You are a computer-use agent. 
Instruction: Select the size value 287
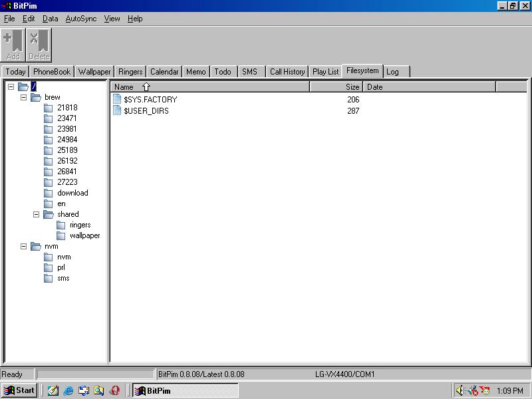[x=353, y=111]
